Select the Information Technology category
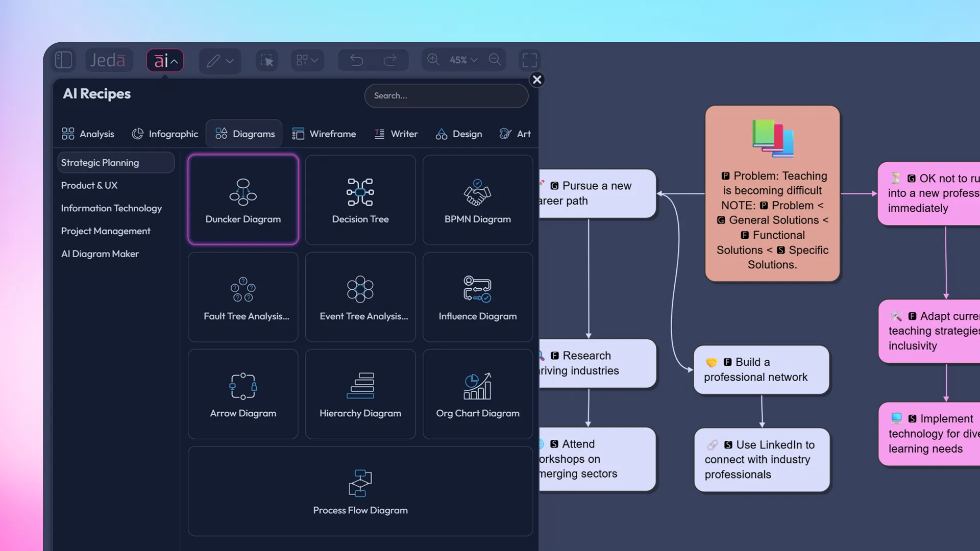The width and height of the screenshot is (980, 551). pos(111,208)
